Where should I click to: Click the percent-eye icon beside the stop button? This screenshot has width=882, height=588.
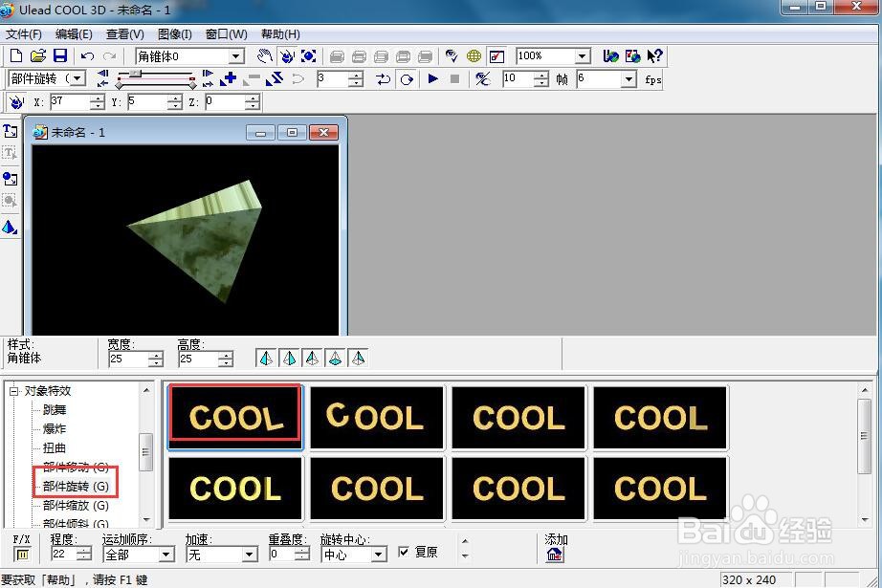(483, 78)
